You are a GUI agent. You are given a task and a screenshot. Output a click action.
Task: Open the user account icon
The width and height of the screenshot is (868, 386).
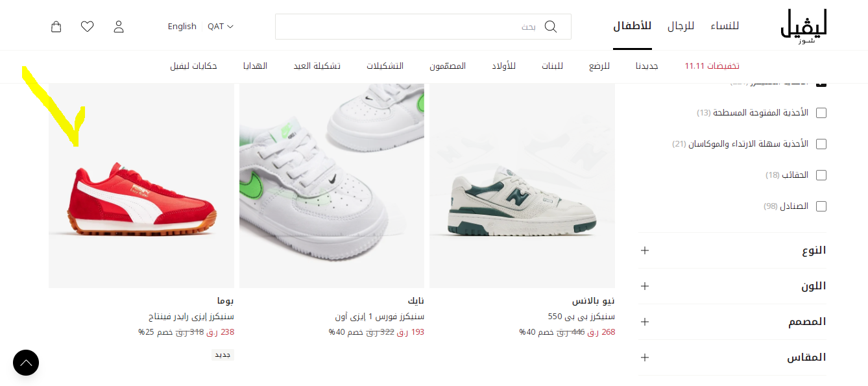pyautogui.click(x=119, y=27)
